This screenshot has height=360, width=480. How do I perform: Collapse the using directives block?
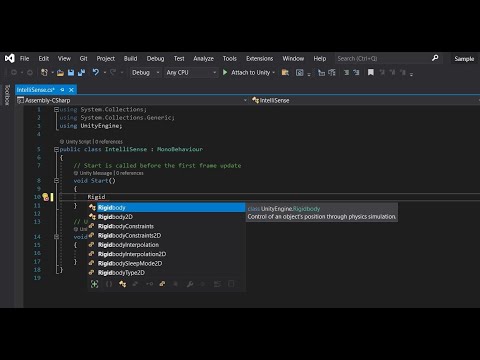(56, 109)
